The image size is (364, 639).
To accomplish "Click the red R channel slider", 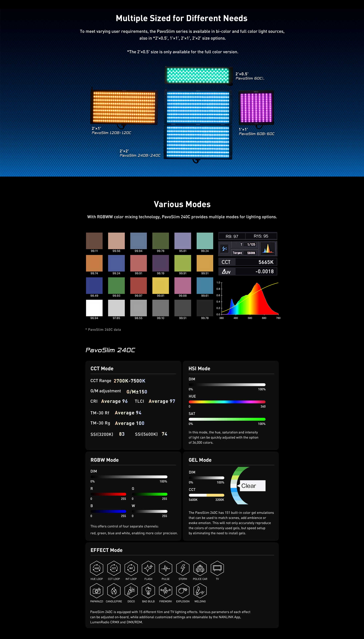I will tap(108, 494).
